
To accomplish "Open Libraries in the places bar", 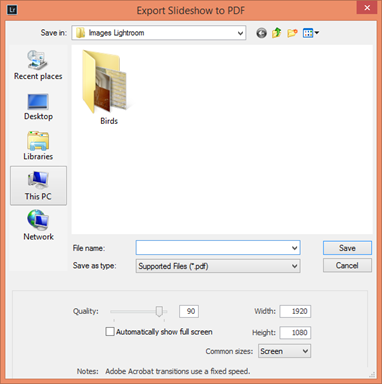I will point(38,146).
